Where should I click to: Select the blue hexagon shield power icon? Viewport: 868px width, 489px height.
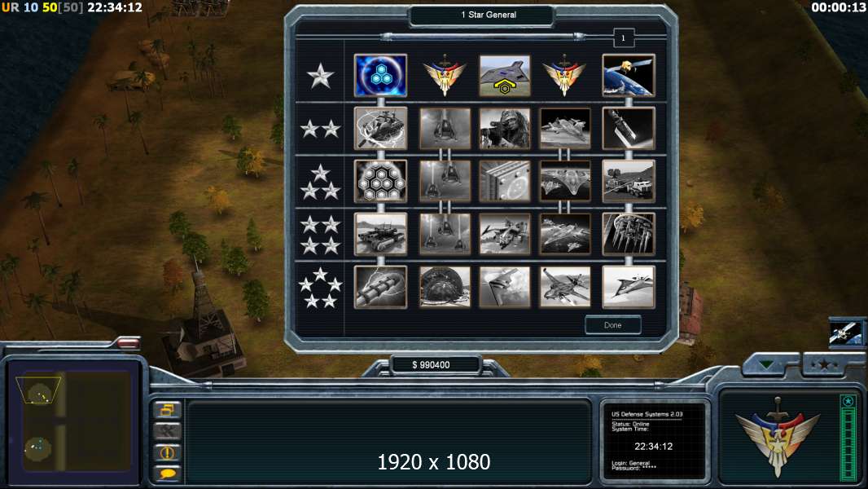(380, 75)
